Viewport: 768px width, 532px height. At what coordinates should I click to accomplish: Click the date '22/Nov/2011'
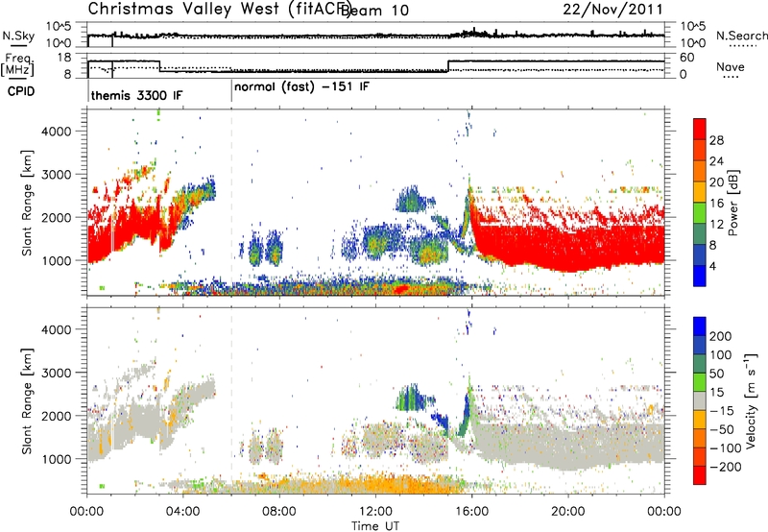click(x=612, y=9)
